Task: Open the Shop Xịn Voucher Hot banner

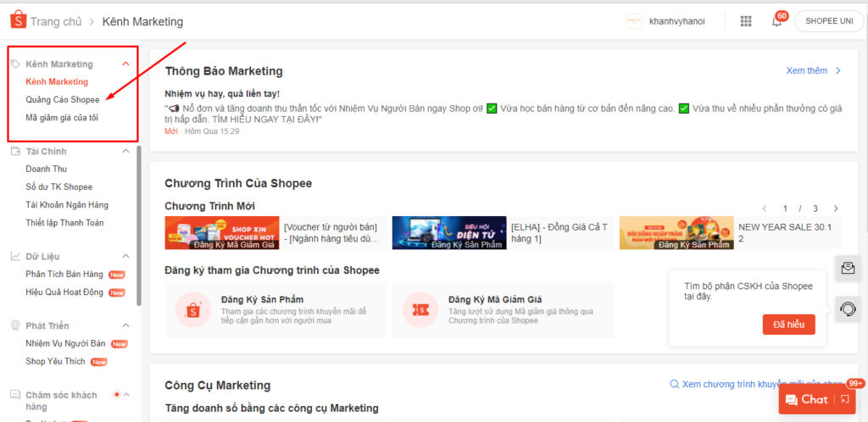Action: (222, 233)
